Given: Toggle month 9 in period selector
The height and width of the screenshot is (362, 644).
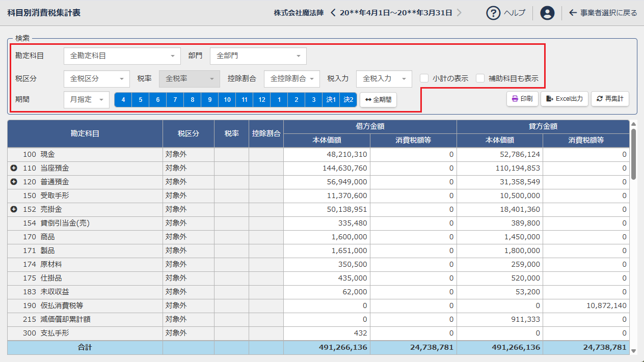Looking at the screenshot, I should [210, 100].
